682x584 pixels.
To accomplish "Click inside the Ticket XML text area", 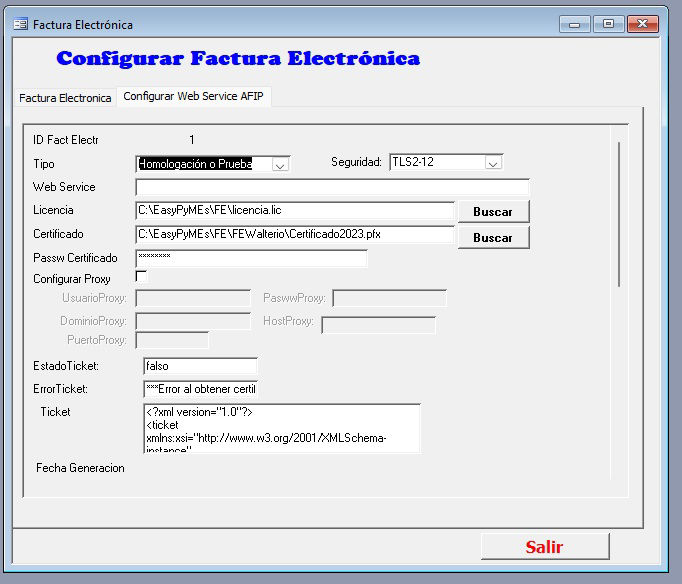I will [x=281, y=428].
